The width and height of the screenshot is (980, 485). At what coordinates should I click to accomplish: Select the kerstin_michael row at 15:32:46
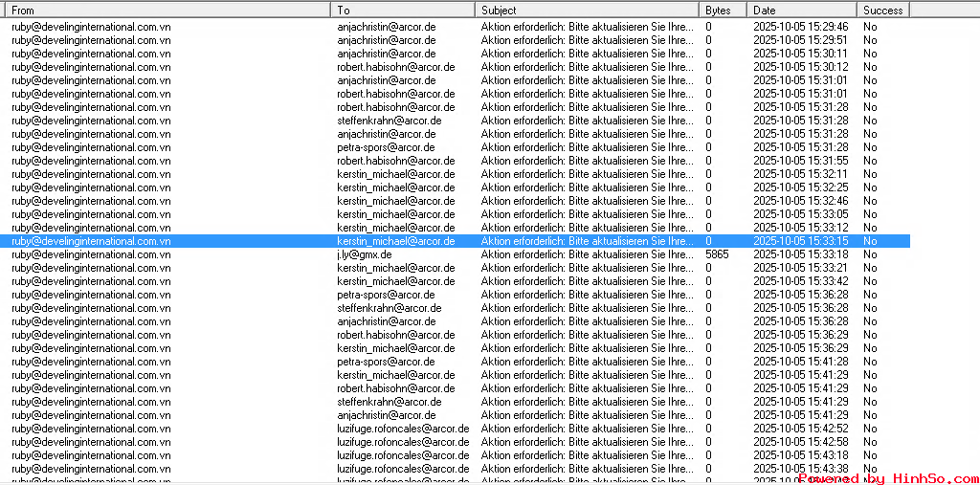pyautogui.click(x=395, y=201)
